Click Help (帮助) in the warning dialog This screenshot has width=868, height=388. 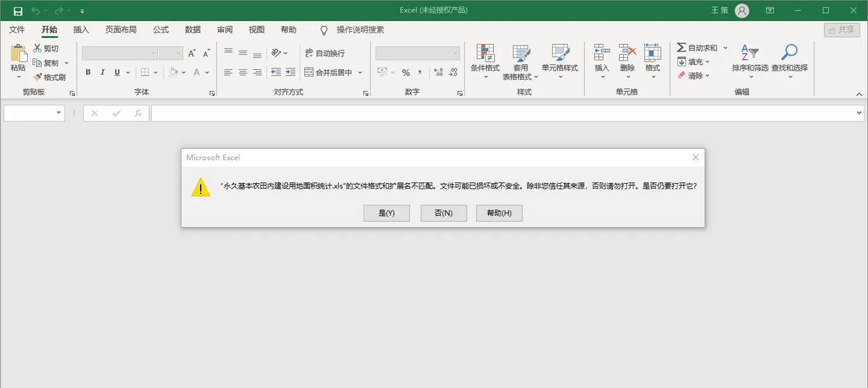499,213
